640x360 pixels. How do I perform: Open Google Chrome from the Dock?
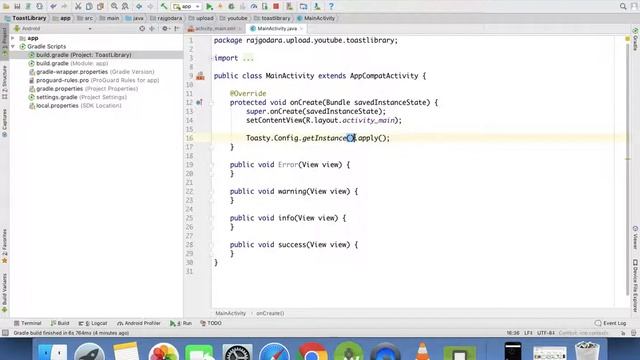[311, 351]
